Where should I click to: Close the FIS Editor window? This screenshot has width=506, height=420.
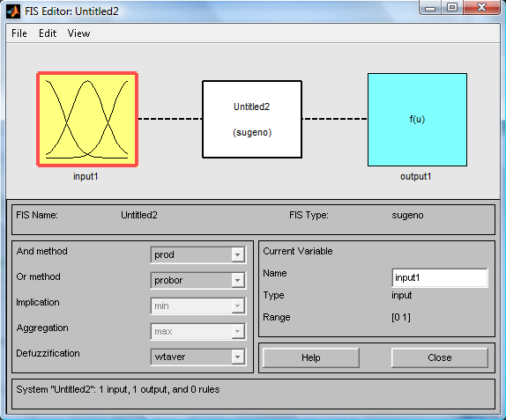click(481, 8)
